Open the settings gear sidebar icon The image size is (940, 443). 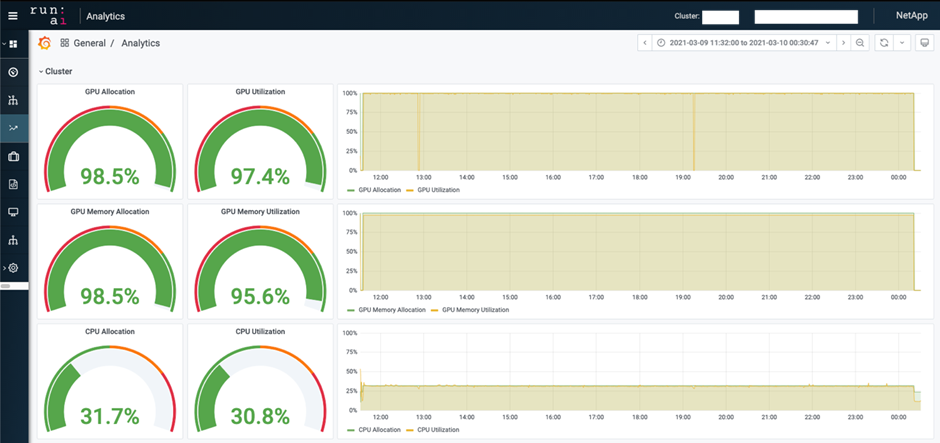pyautogui.click(x=13, y=268)
